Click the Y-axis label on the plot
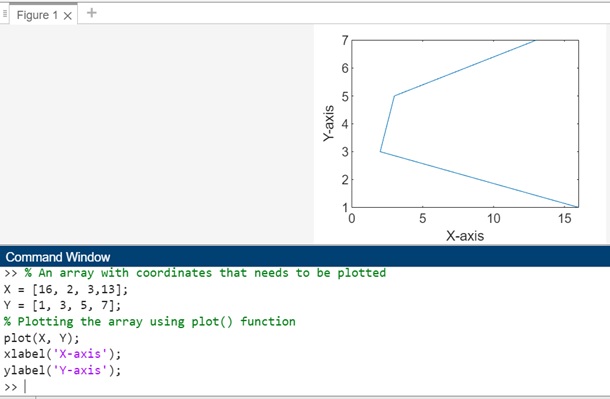The width and height of the screenshot is (610, 399). [x=329, y=123]
